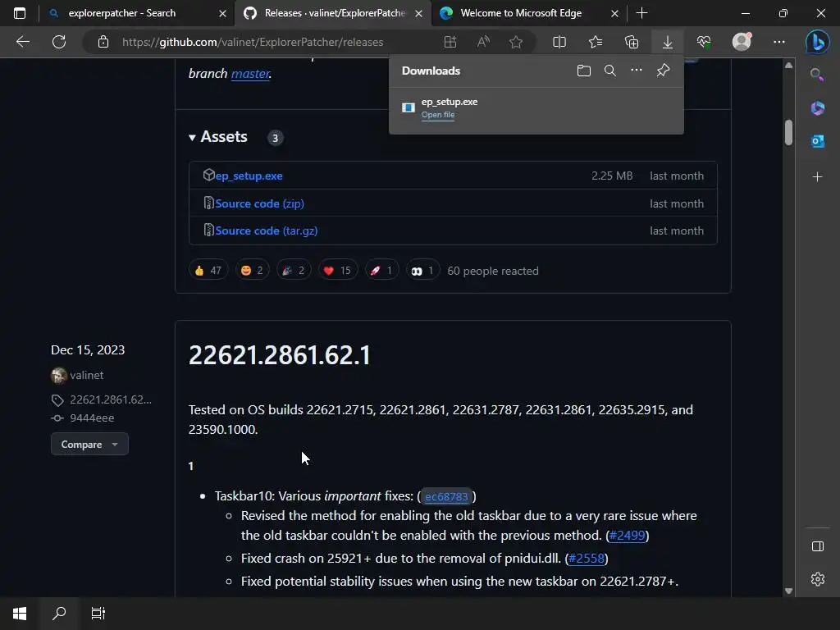Toggle the Downloads toolbar button
The height and width of the screenshot is (630, 840).
coord(668,42)
